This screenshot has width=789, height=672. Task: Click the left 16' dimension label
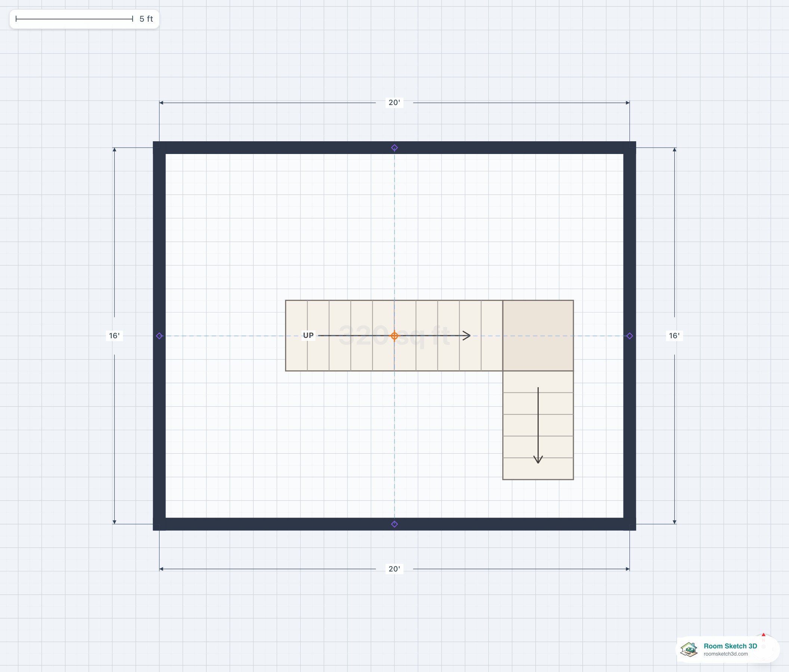point(114,336)
